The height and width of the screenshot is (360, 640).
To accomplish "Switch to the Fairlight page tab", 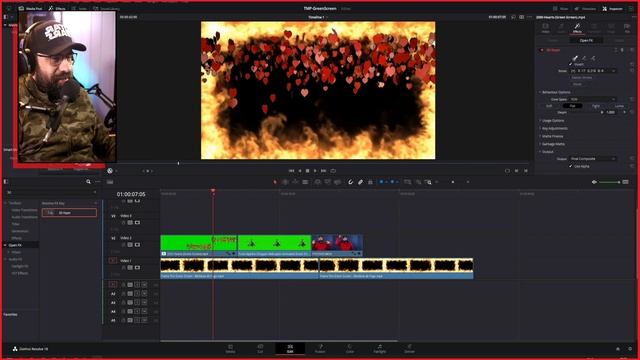I will (380, 349).
